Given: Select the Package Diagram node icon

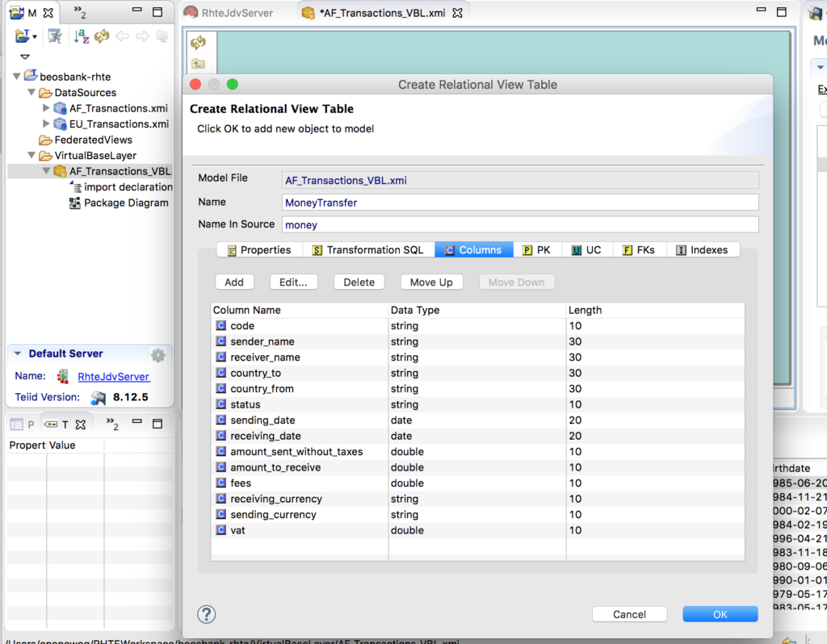Looking at the screenshot, I should pyautogui.click(x=75, y=203).
